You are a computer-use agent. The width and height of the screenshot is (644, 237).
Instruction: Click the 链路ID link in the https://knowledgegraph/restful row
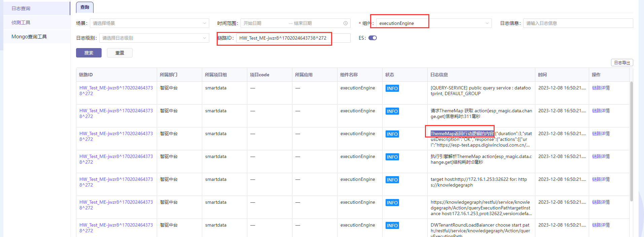point(116,205)
